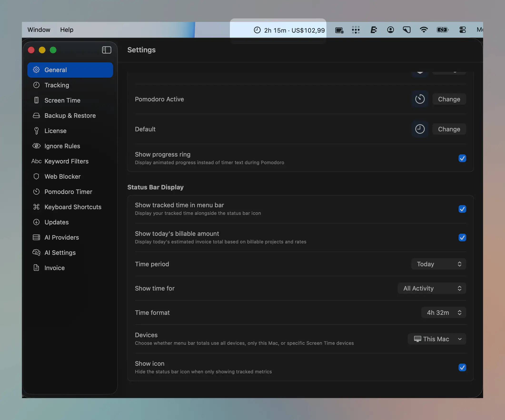Click the Pomodoro Timer sidebar icon
This screenshot has width=505, height=420.
(36, 192)
